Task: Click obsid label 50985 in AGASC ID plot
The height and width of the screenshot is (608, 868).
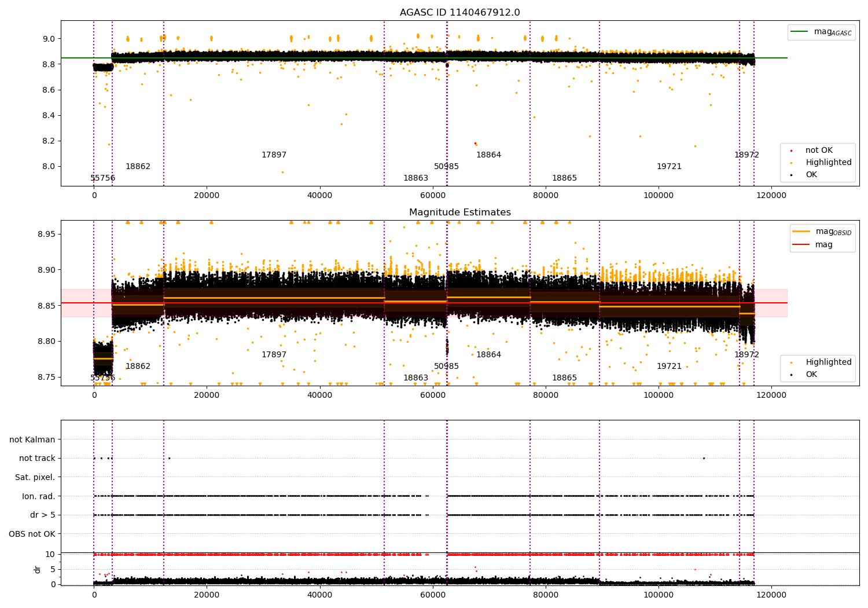Action: pyautogui.click(x=446, y=167)
